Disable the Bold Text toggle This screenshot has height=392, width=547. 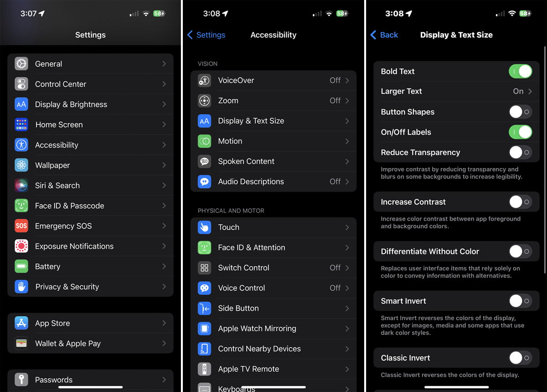point(520,72)
